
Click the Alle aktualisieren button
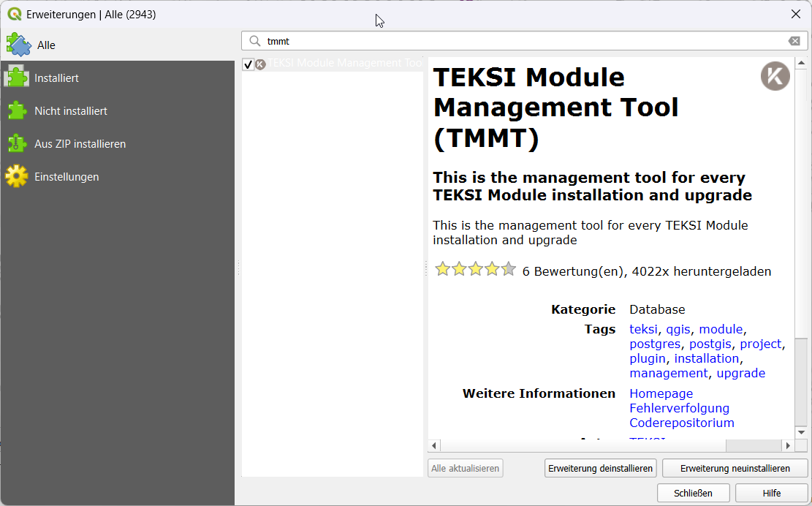pos(465,468)
